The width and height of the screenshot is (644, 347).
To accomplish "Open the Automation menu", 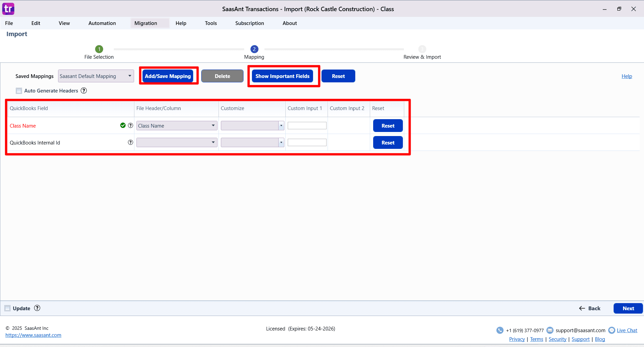I will coord(102,23).
